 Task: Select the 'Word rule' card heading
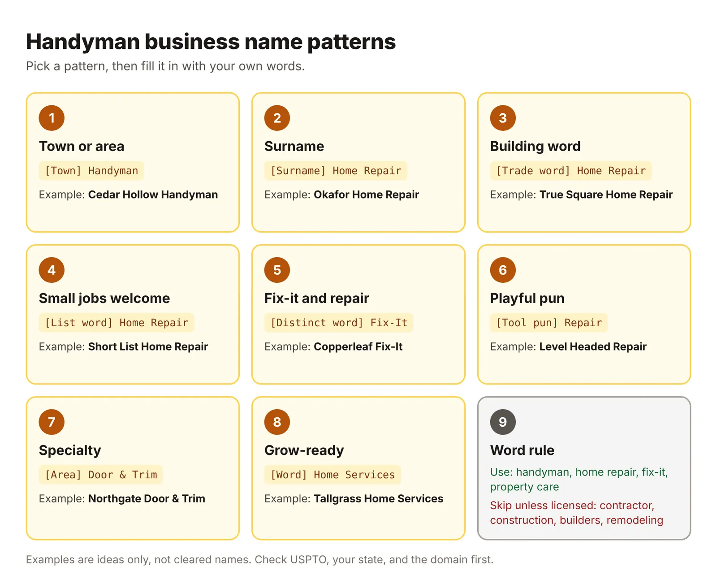coord(522,450)
